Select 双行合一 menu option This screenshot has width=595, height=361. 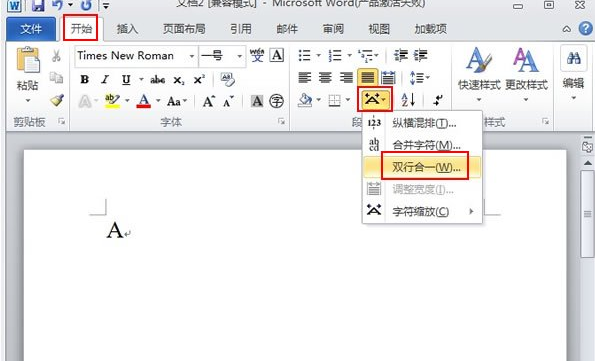[x=422, y=167]
